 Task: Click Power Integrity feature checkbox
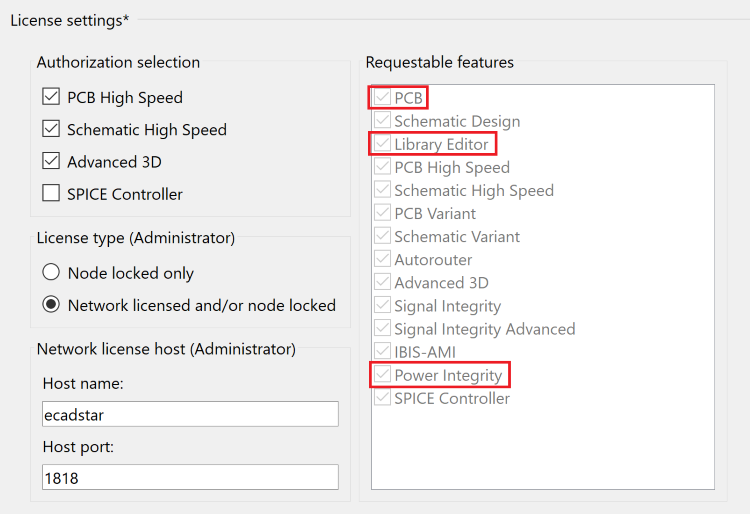pyautogui.click(x=383, y=374)
